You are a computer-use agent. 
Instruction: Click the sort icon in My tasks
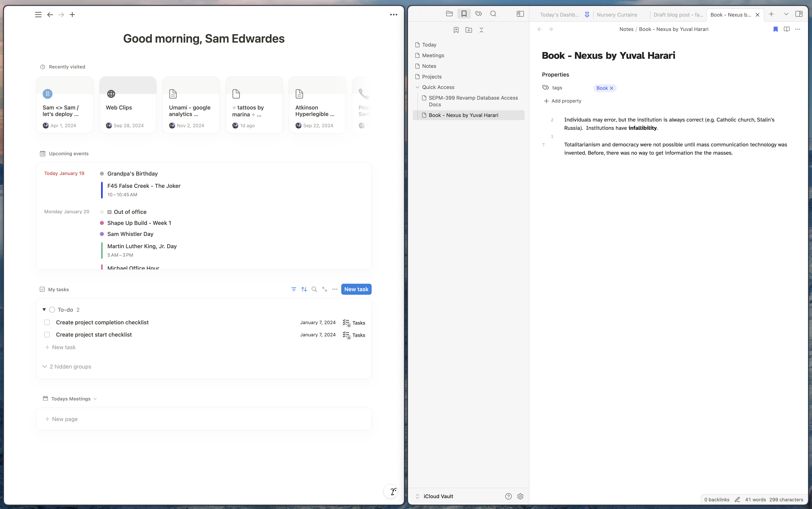click(304, 289)
